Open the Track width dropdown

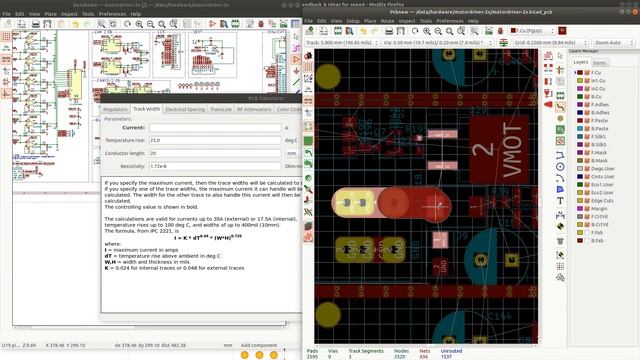coord(342,42)
